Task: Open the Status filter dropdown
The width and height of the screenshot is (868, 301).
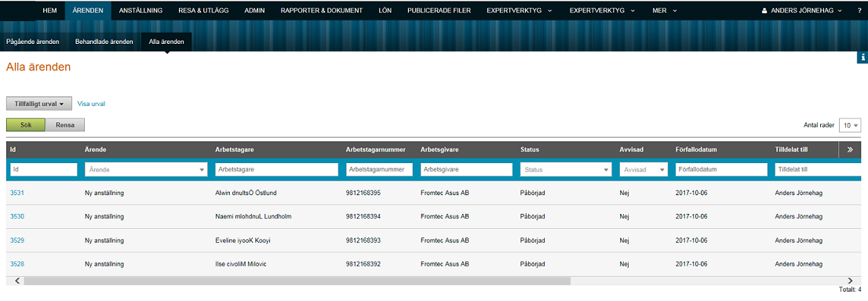Action: 566,170
